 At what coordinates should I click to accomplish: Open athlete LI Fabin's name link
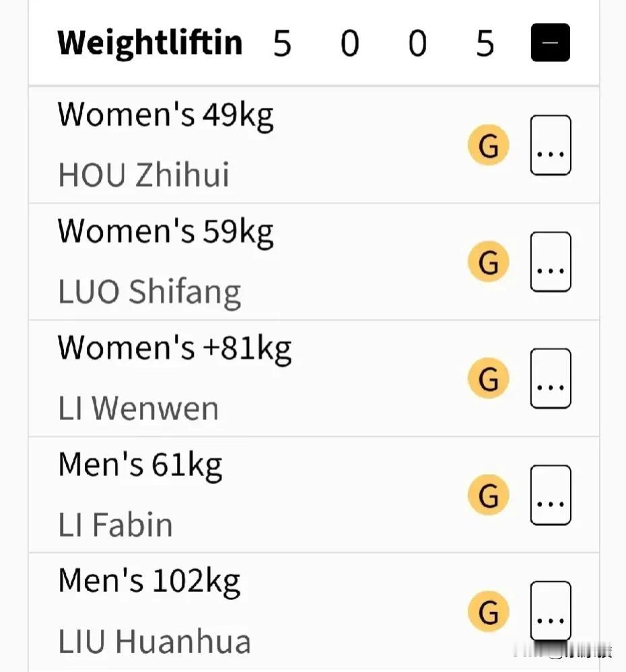115,525
